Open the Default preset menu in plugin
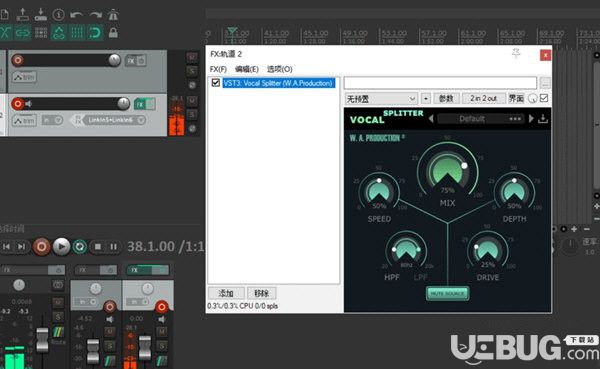The image size is (600, 369). point(481,119)
